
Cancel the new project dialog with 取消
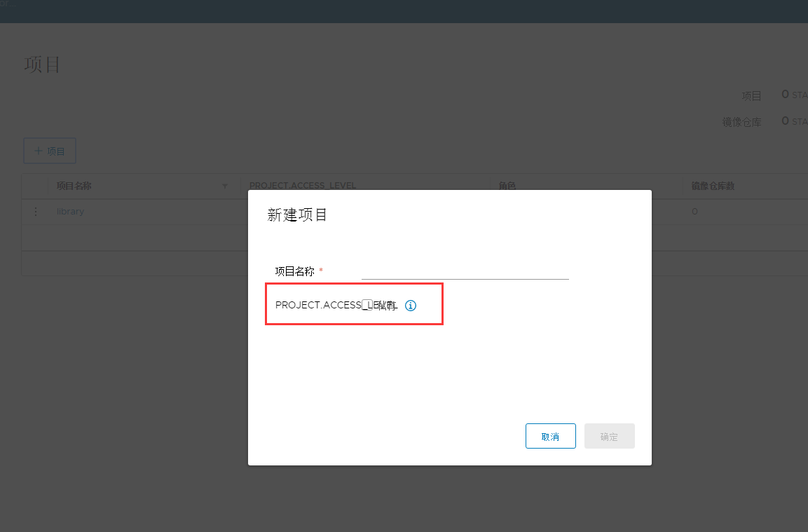click(550, 436)
